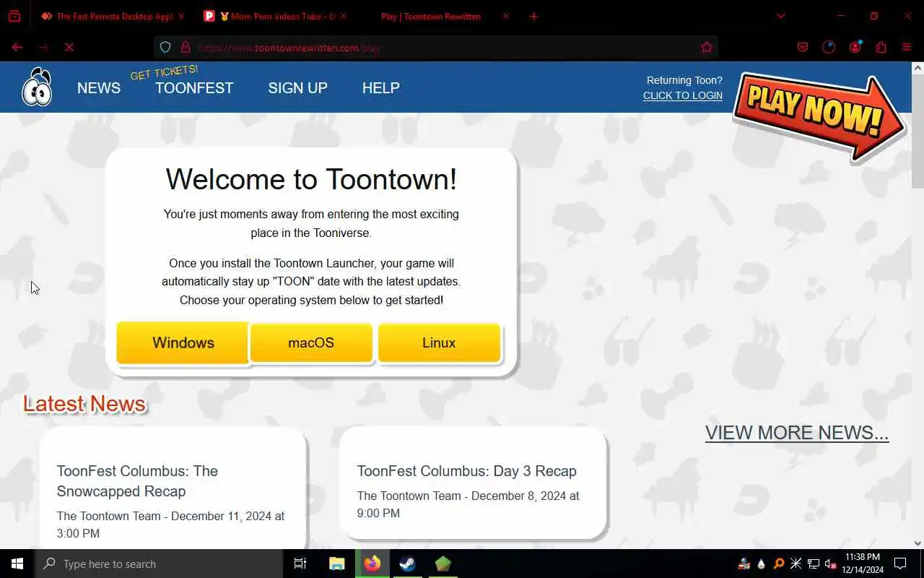This screenshot has width=924, height=578.
Task: Open the taskbar clock showing 11:38 PM
Action: [862, 564]
